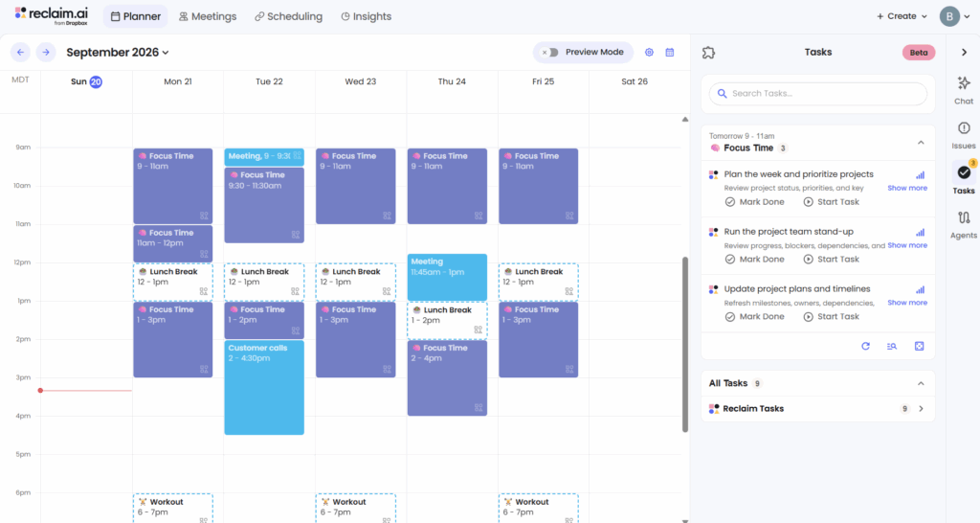Mark Done Plan the week task
The height and width of the screenshot is (523, 980).
(754, 202)
